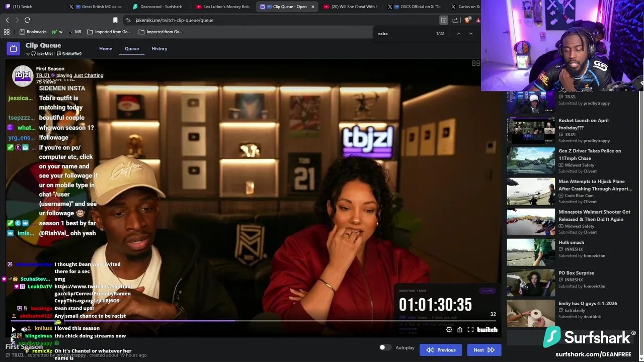Viewport: 644px width, 362px height.
Task: Toggle the Autoplay switch
Action: (x=384, y=347)
